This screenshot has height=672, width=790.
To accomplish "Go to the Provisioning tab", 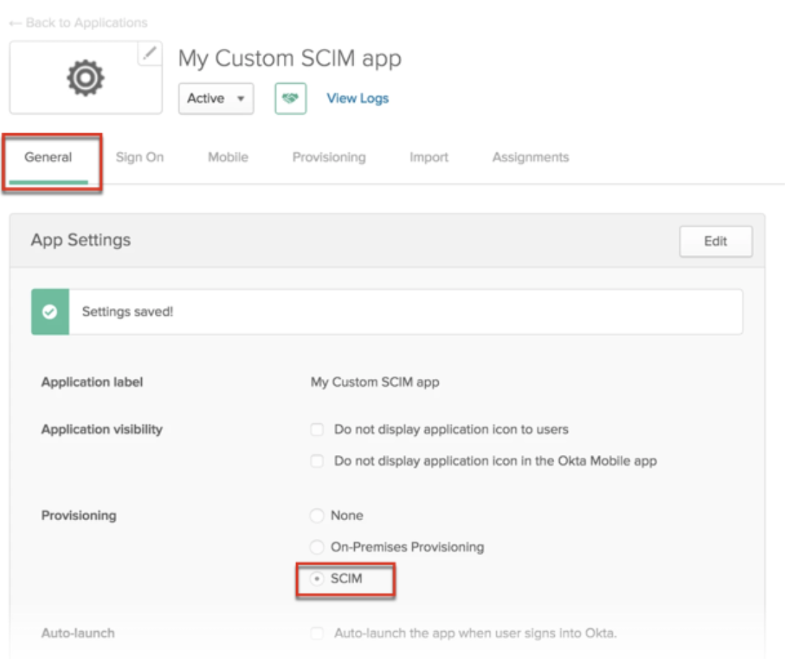I will 329,157.
